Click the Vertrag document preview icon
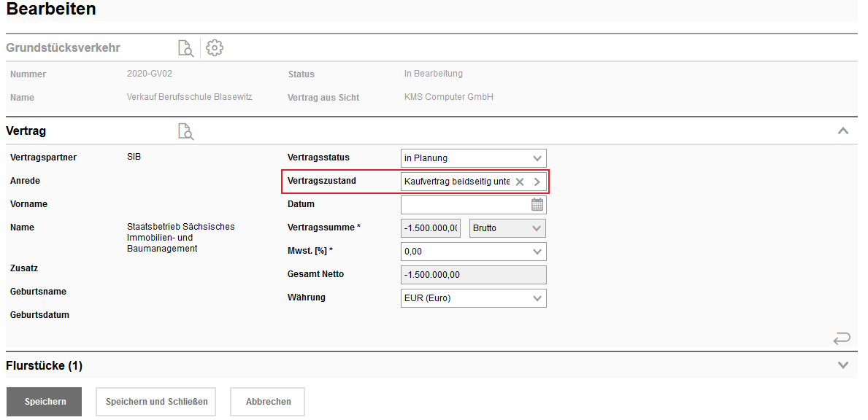The width and height of the screenshot is (868, 420). pos(186,131)
